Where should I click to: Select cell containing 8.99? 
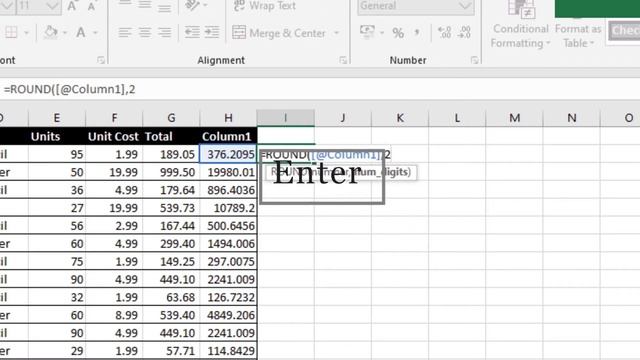point(114,315)
